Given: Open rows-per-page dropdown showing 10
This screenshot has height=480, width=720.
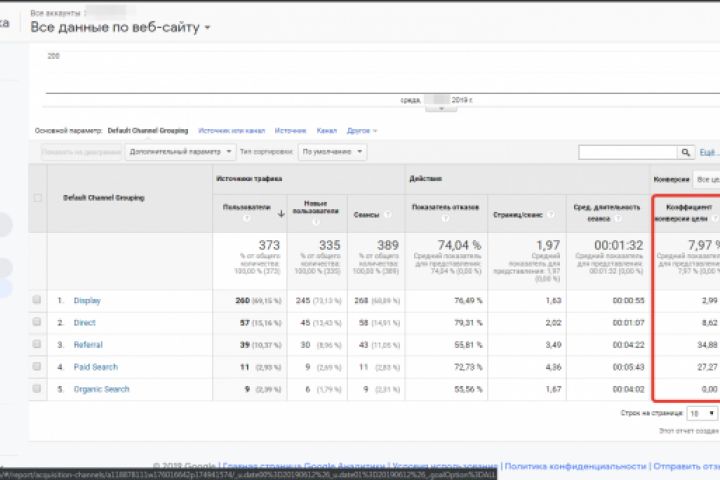Looking at the screenshot, I should 702,413.
